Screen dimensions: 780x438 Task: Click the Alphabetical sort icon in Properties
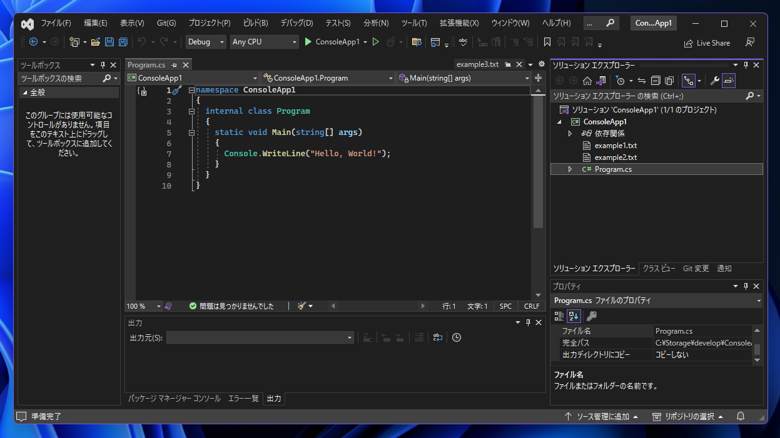pos(574,316)
